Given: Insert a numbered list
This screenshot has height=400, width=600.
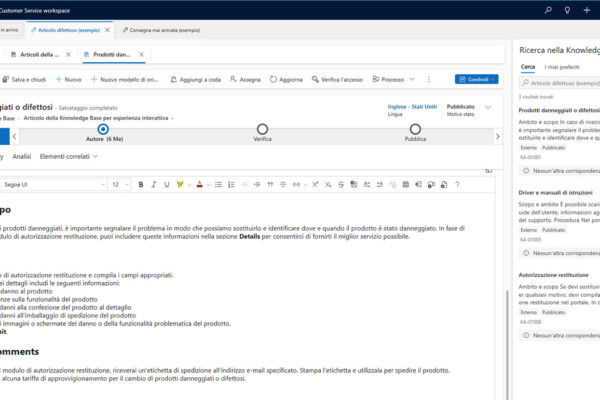Looking at the screenshot, I should [x=231, y=184].
